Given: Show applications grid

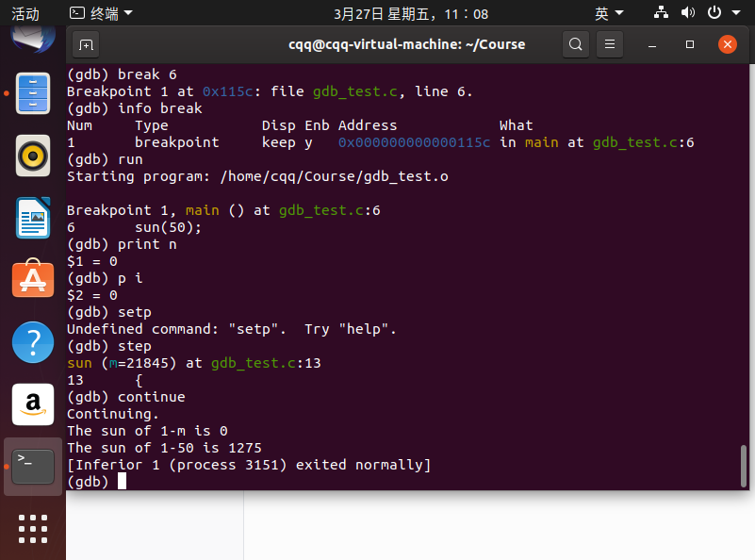Looking at the screenshot, I should point(33,529).
